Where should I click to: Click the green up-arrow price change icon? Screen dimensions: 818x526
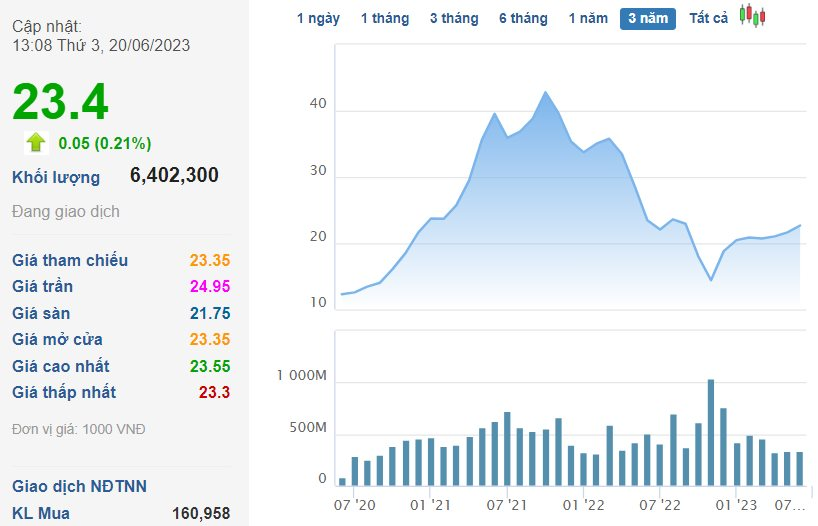point(36,142)
